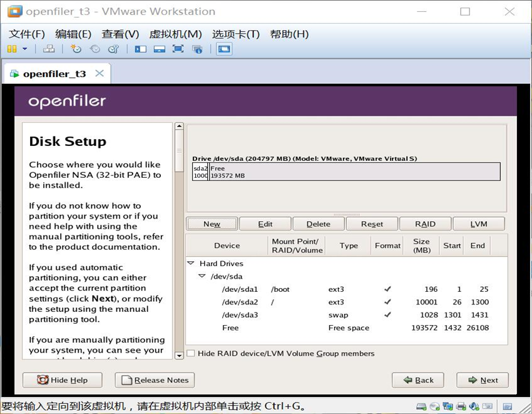Open the 帮助(H) menu
The image size is (532, 414).
point(289,34)
